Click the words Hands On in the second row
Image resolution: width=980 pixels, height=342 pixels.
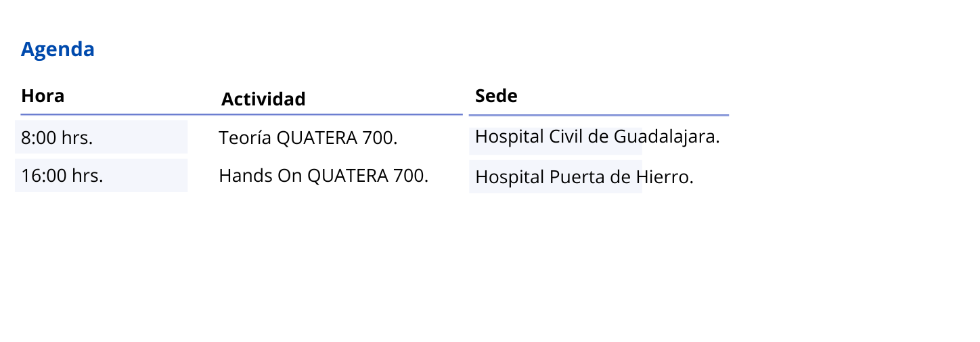click(261, 176)
